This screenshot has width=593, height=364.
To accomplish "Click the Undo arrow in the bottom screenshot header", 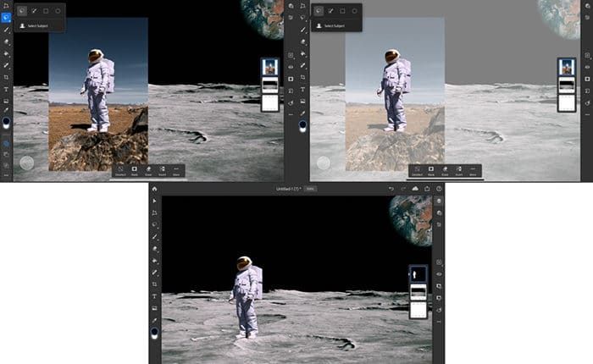I will tap(391, 189).
